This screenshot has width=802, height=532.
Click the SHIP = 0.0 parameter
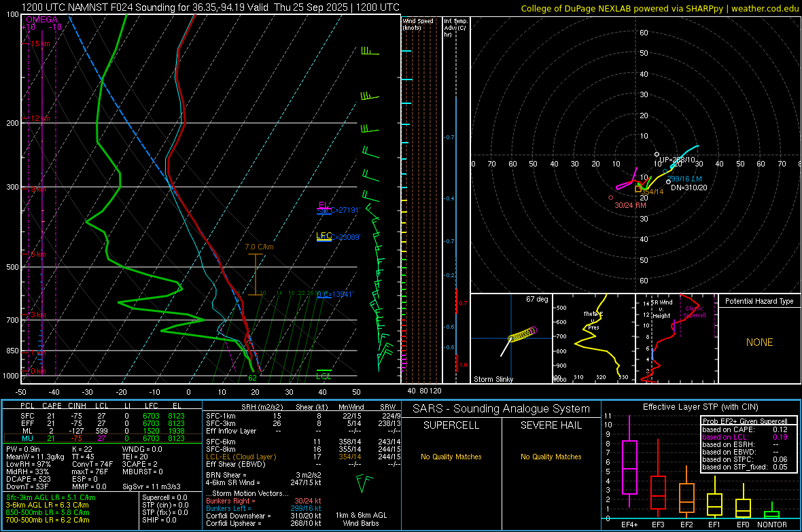[159, 520]
